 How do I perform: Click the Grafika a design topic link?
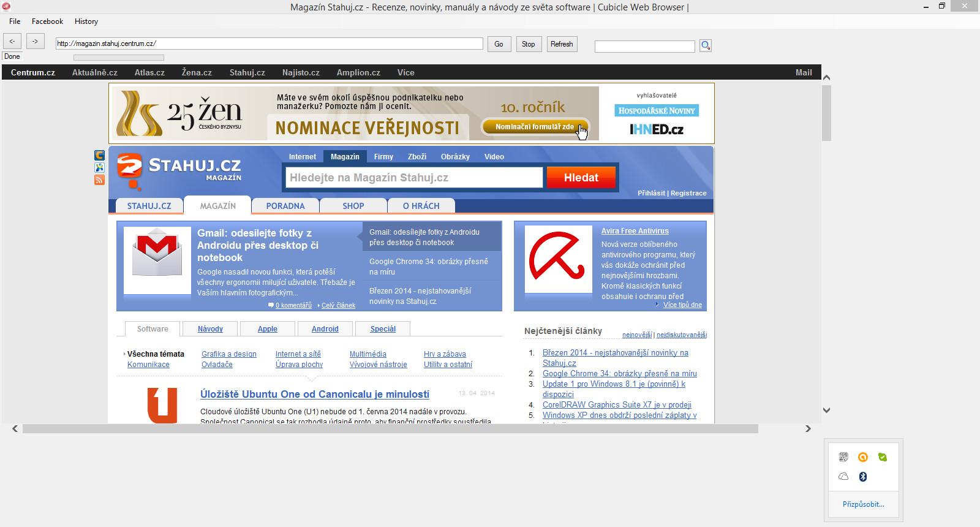click(x=229, y=354)
